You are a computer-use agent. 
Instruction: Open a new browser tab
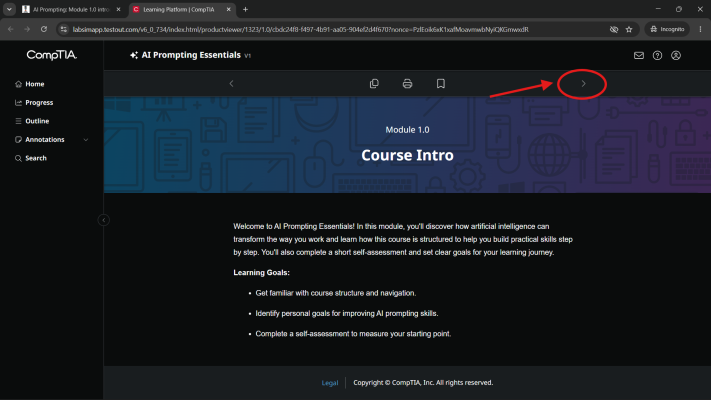click(x=245, y=9)
